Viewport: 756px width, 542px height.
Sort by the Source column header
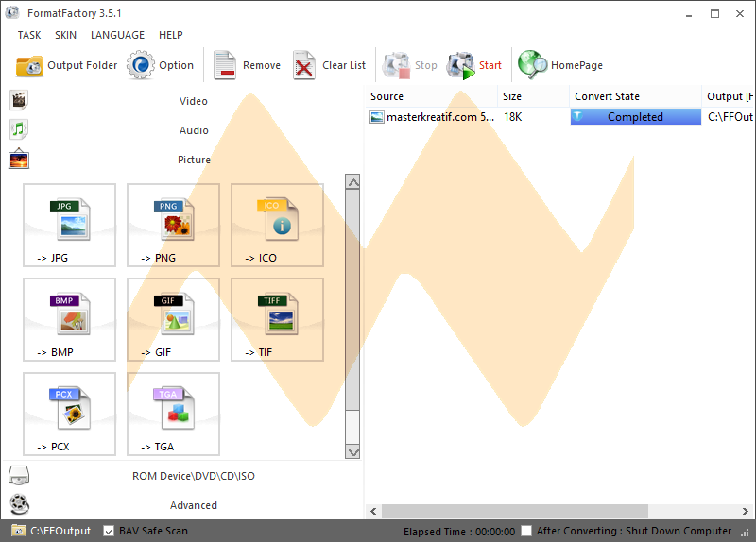pos(431,96)
